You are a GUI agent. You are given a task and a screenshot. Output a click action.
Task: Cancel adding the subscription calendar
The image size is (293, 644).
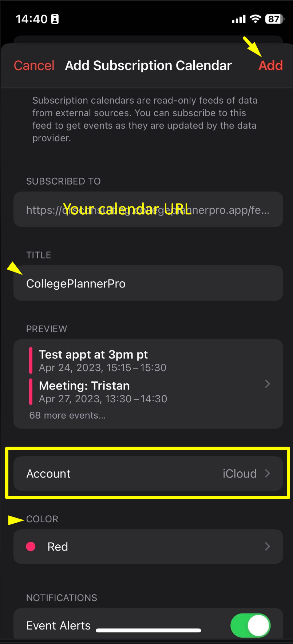coord(34,65)
